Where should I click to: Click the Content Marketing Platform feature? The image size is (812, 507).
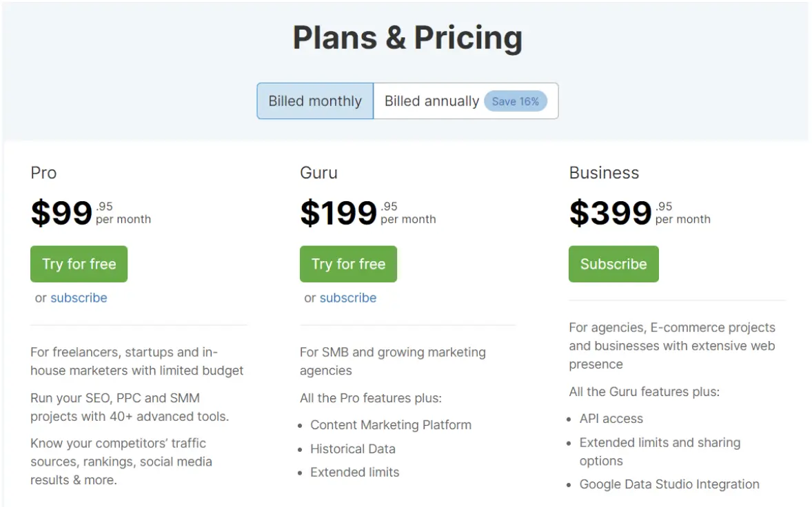391,425
